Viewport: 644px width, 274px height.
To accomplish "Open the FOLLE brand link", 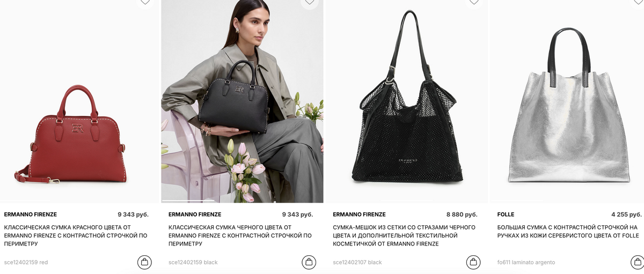I will pos(506,214).
